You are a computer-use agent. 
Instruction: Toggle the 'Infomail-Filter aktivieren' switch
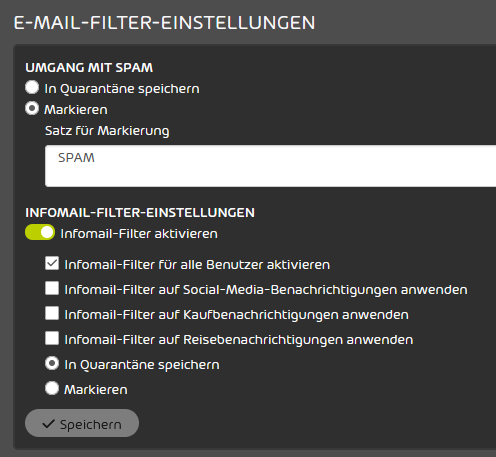[x=40, y=232]
